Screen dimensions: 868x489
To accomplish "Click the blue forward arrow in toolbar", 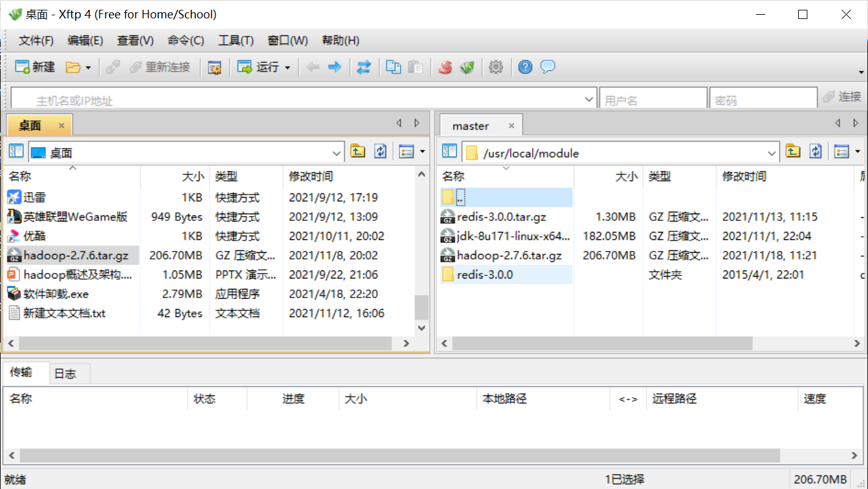I will tap(335, 67).
